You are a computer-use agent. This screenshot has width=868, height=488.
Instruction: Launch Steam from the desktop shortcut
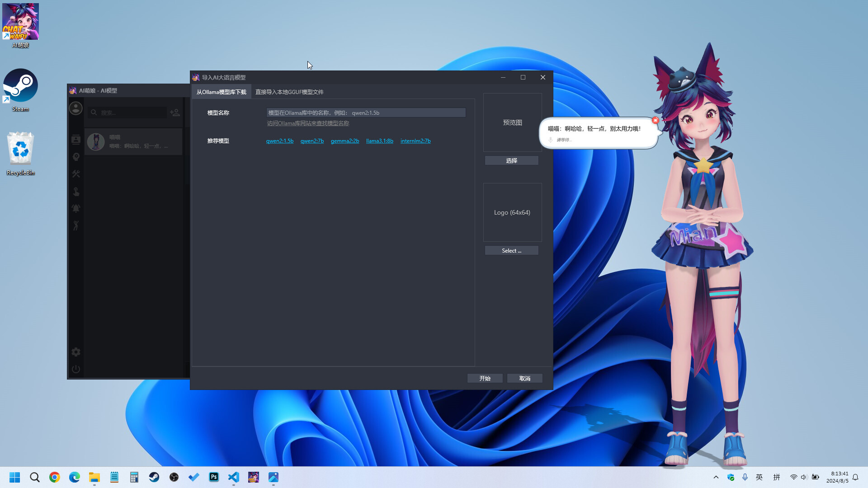coord(20,86)
